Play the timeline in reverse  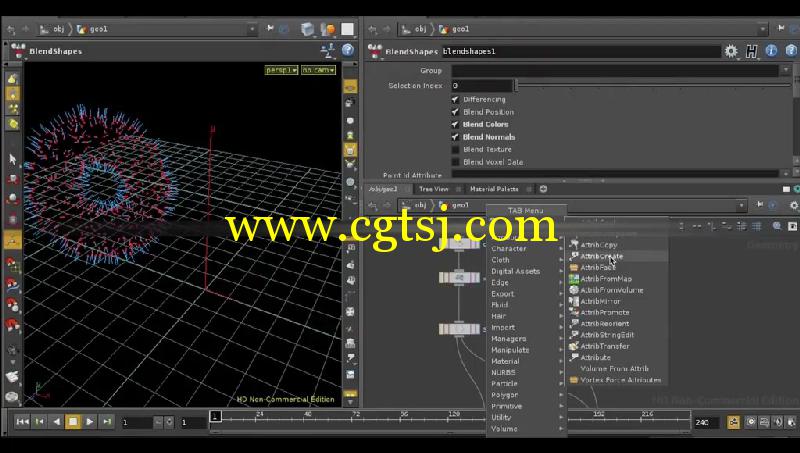point(56,422)
